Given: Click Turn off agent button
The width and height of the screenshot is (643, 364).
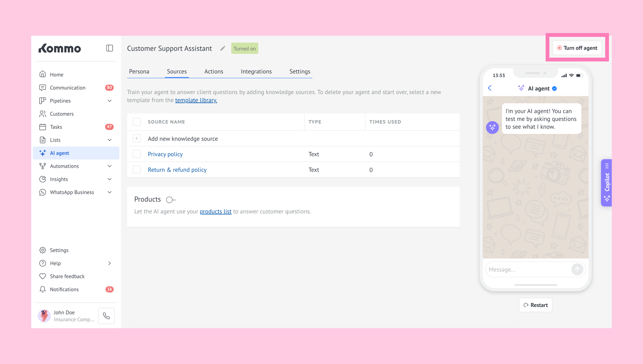Looking at the screenshot, I should point(577,48).
